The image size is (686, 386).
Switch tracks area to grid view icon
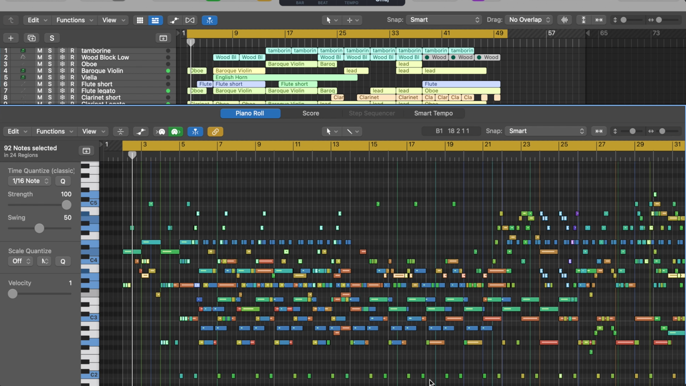click(x=140, y=20)
